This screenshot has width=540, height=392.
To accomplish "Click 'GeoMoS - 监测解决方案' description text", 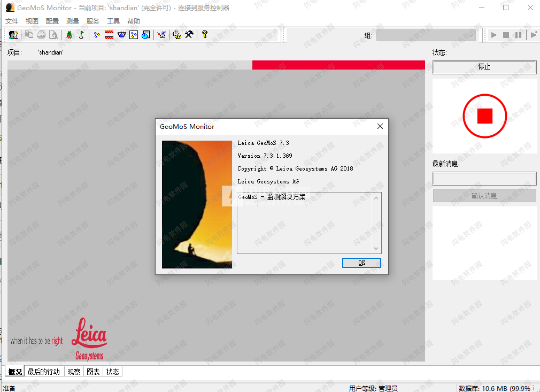I will point(272,197).
